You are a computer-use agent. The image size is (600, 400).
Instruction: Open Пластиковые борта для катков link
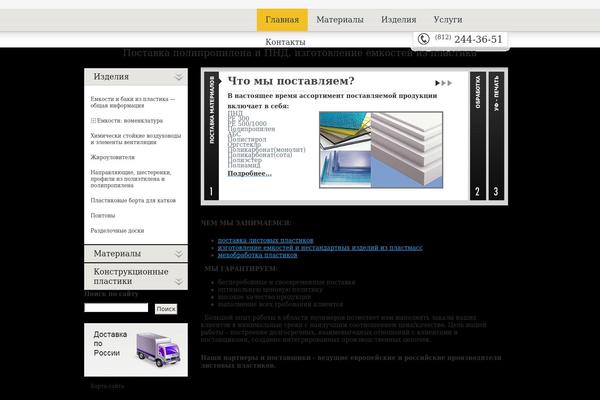click(133, 201)
